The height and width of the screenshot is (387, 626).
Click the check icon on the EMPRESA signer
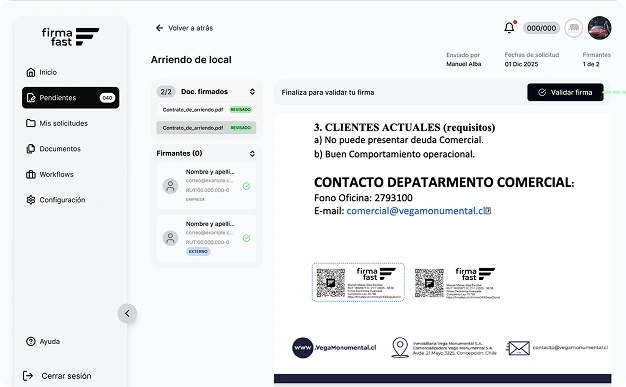[x=246, y=186]
